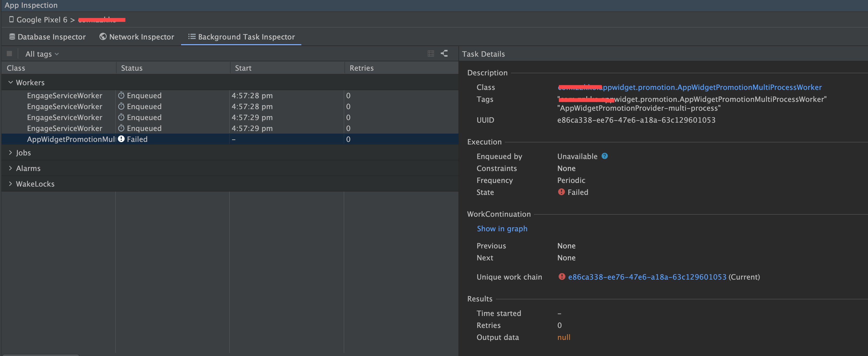Click the Network Inspector globe icon
868x356 pixels.
103,37
